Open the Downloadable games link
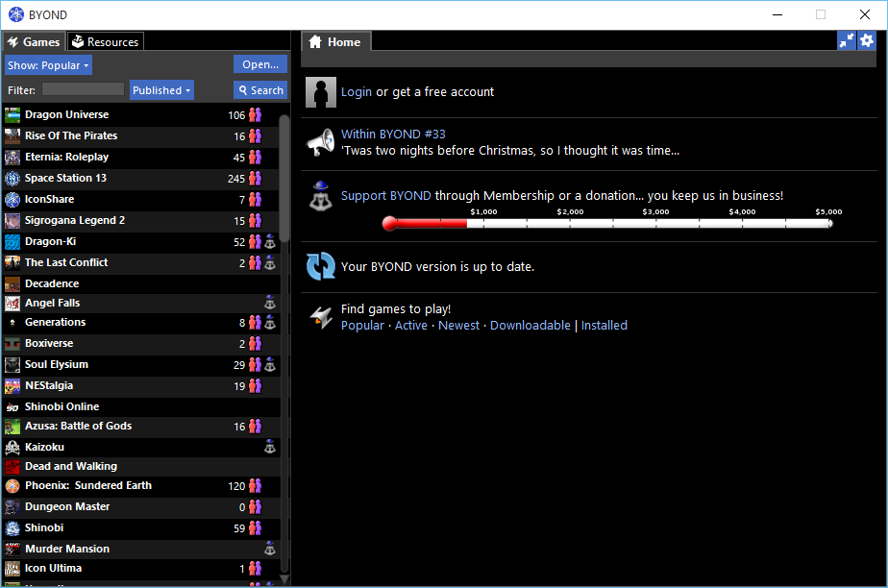Screen dimensions: 888x588 point(530,326)
